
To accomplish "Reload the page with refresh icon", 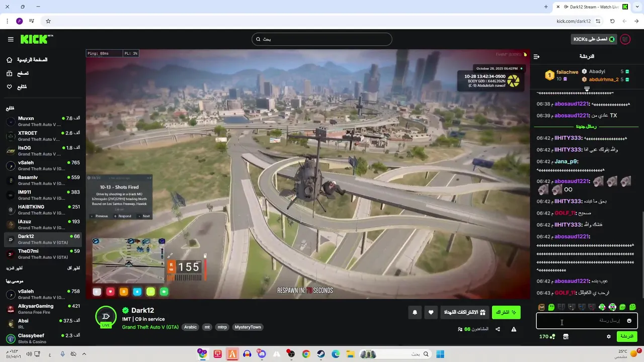I will coord(612,21).
